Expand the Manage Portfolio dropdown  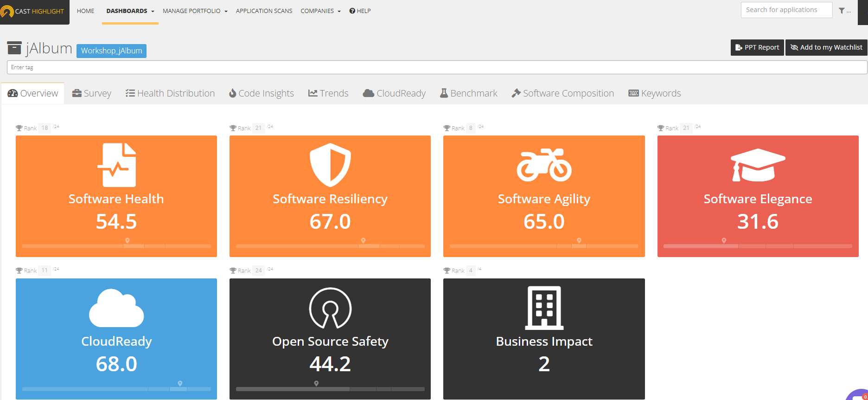pos(195,11)
